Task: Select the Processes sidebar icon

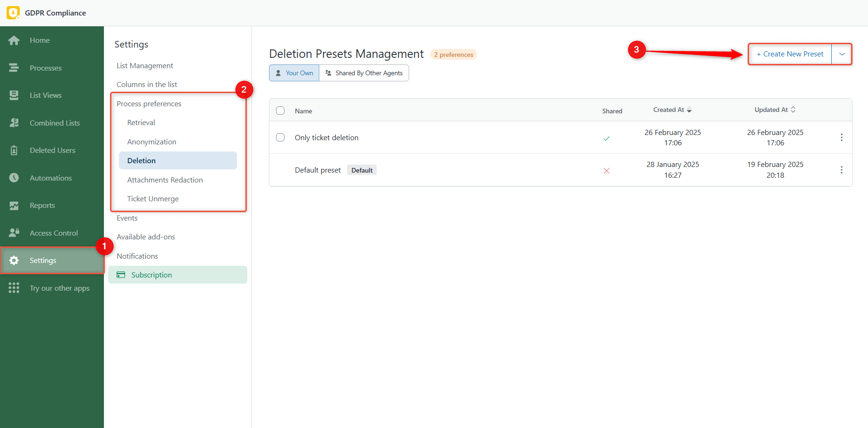Action: point(14,68)
